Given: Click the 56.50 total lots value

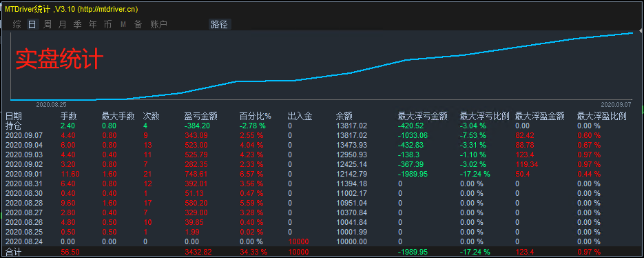Looking at the screenshot, I should tap(70, 251).
